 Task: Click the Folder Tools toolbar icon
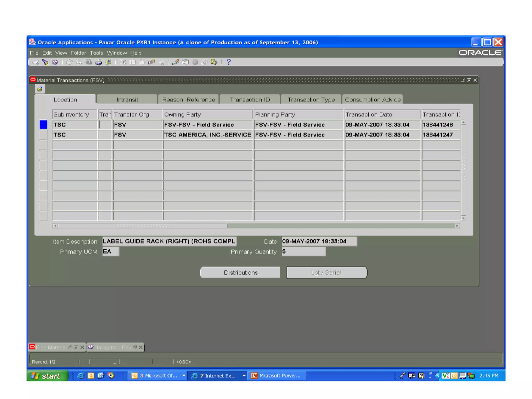point(214,62)
